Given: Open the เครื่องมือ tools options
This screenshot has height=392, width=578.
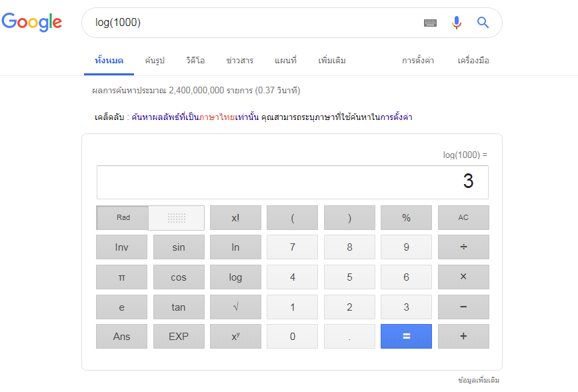Looking at the screenshot, I should click(x=473, y=61).
